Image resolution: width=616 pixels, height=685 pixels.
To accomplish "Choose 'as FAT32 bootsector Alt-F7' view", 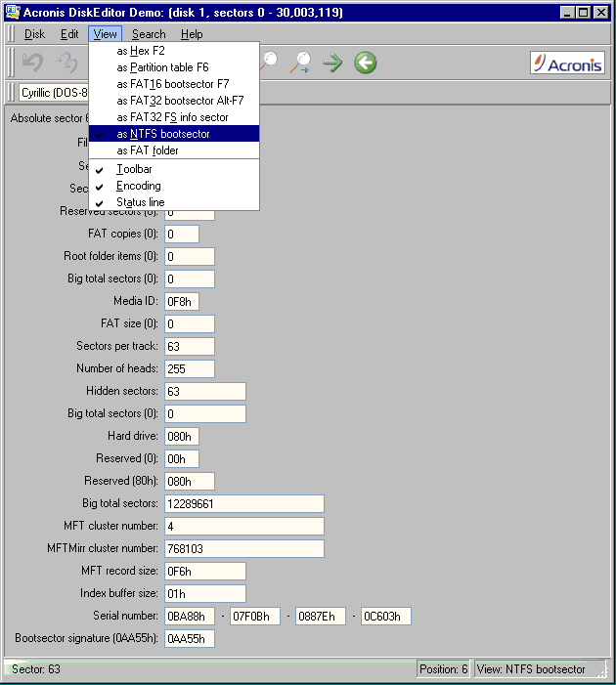I will coord(174,101).
